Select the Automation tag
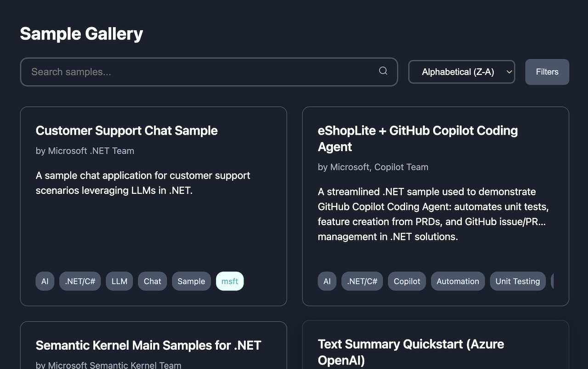This screenshot has height=369, width=588. 458,282
